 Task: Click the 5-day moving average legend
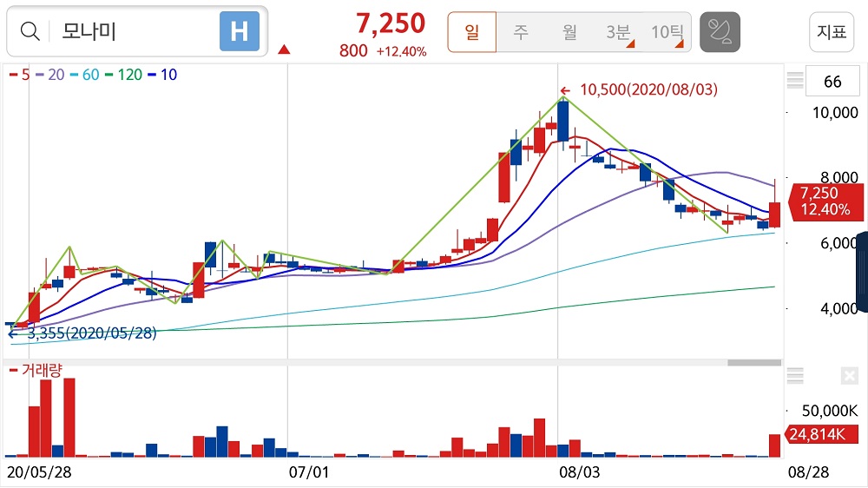click(x=19, y=75)
